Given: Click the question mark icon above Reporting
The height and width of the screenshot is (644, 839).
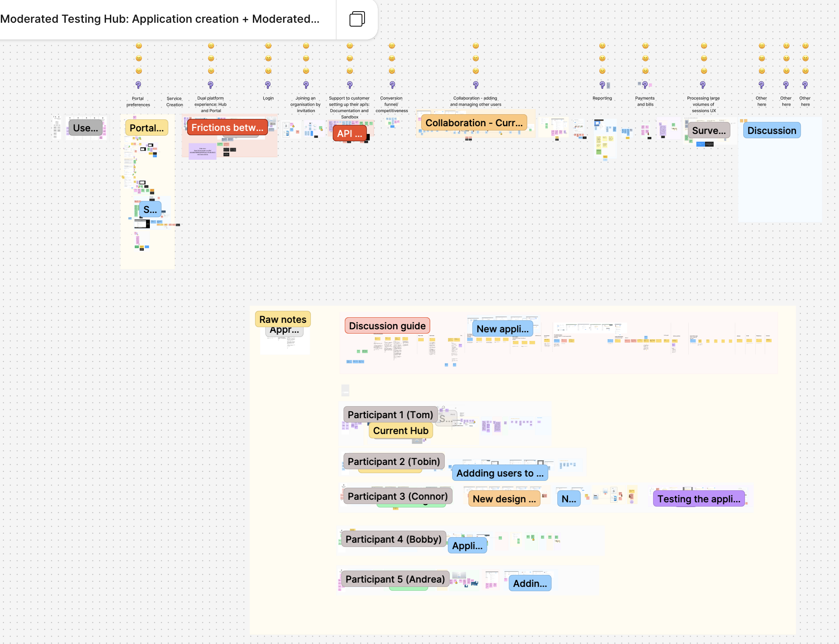Looking at the screenshot, I should point(602,85).
